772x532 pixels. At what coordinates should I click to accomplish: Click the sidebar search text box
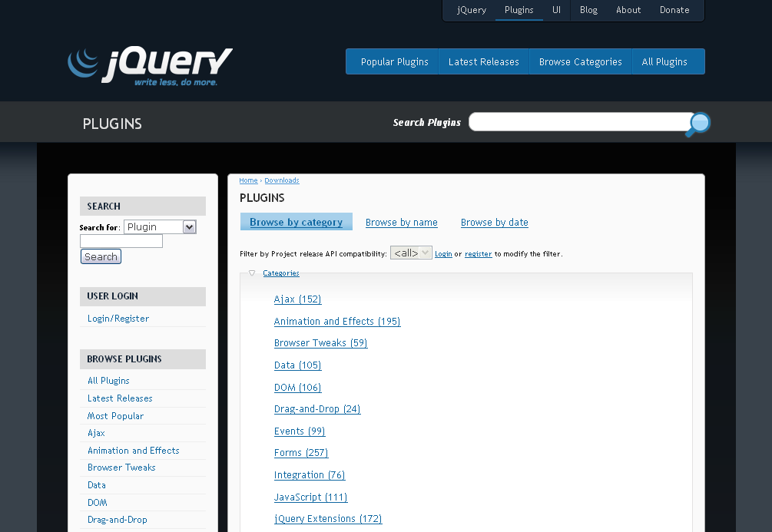point(121,241)
